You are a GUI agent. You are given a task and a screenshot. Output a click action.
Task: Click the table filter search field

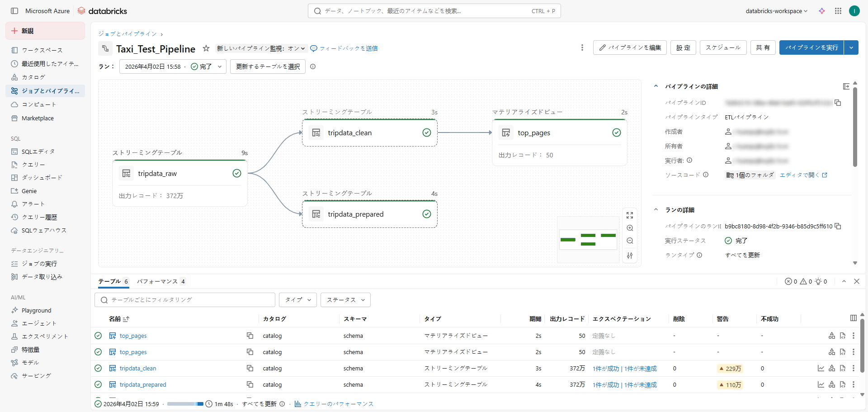[185, 300]
